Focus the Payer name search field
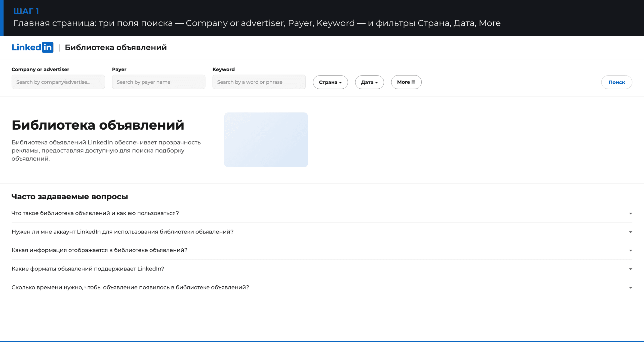 (158, 82)
